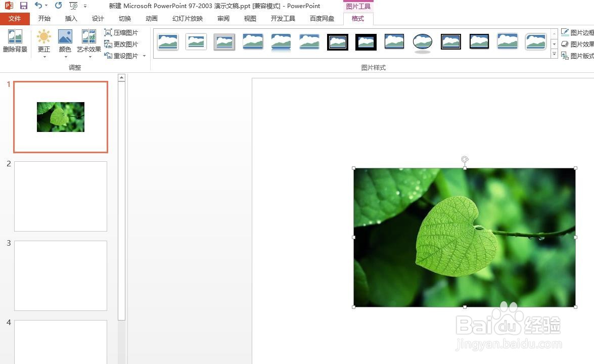Viewport: 594px width, 364px height.
Task: Expand the picture styles gallery More button
Action: click(554, 54)
